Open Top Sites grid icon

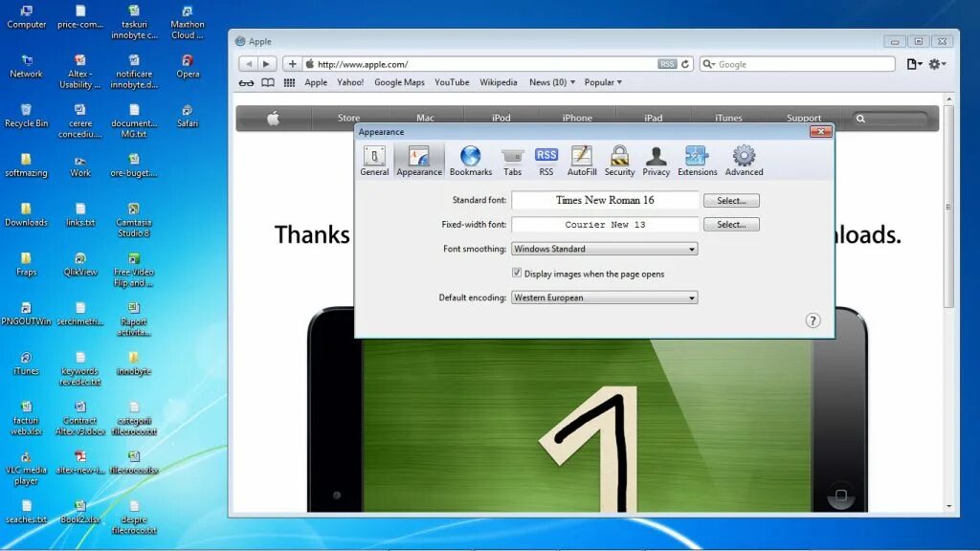tap(289, 82)
